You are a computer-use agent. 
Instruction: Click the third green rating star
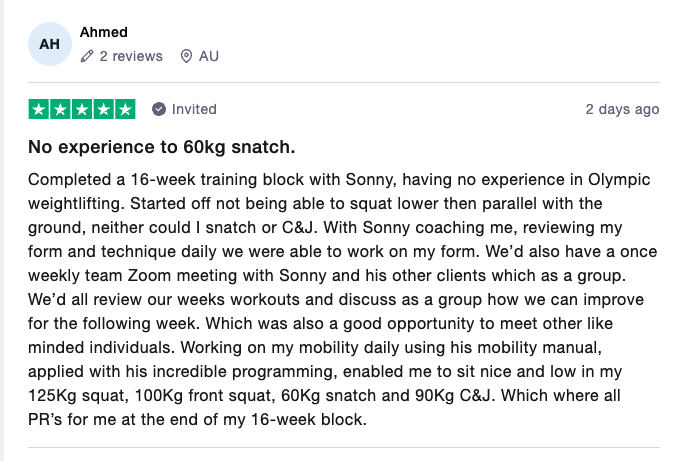82,109
